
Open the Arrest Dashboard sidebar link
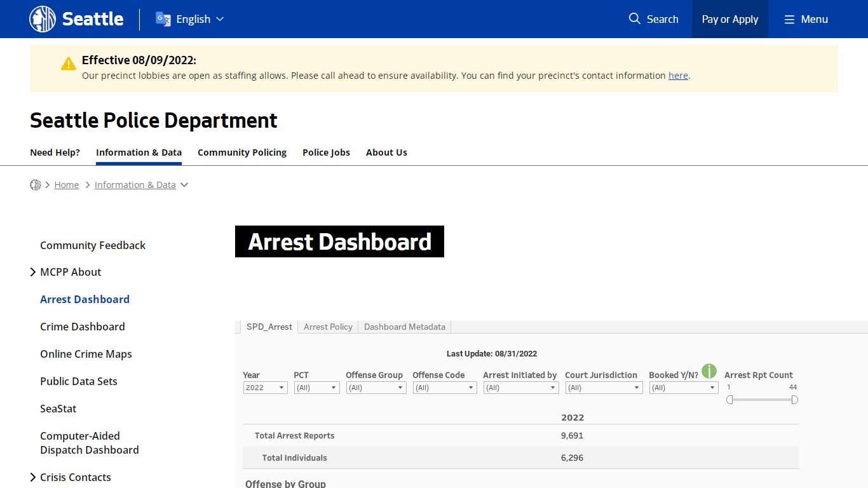[85, 299]
